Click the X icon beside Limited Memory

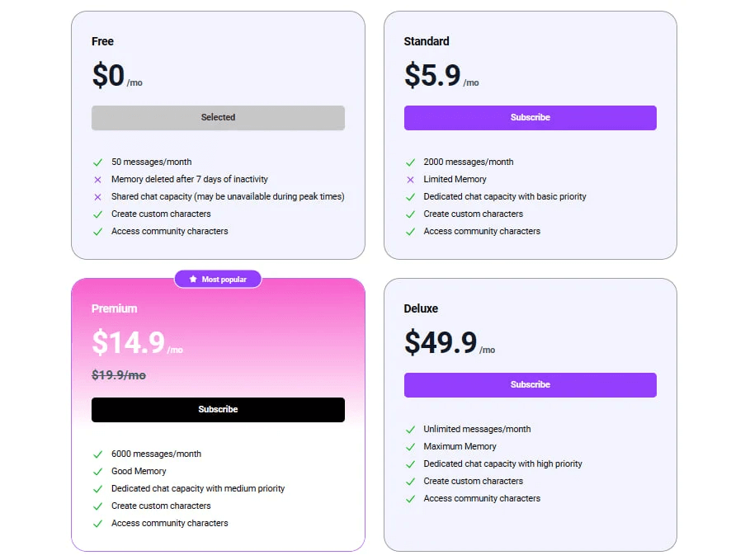click(411, 179)
